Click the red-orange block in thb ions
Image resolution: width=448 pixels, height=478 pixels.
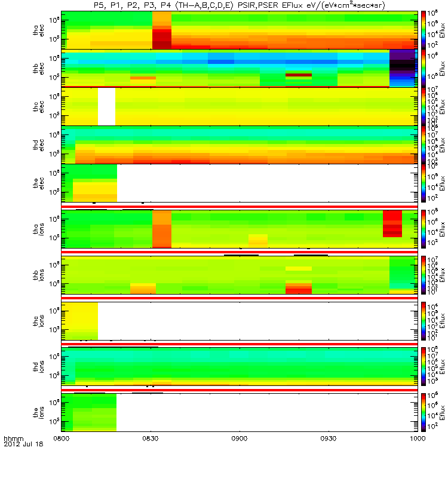(x=299, y=289)
